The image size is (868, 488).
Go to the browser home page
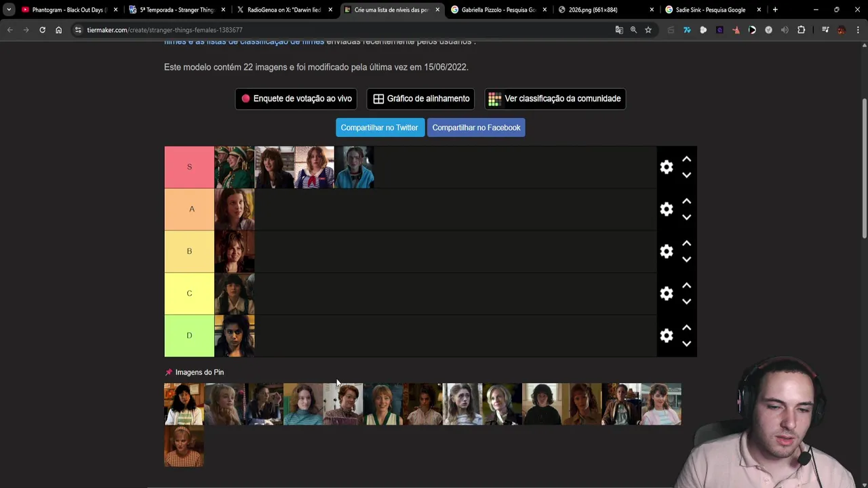tap(58, 30)
